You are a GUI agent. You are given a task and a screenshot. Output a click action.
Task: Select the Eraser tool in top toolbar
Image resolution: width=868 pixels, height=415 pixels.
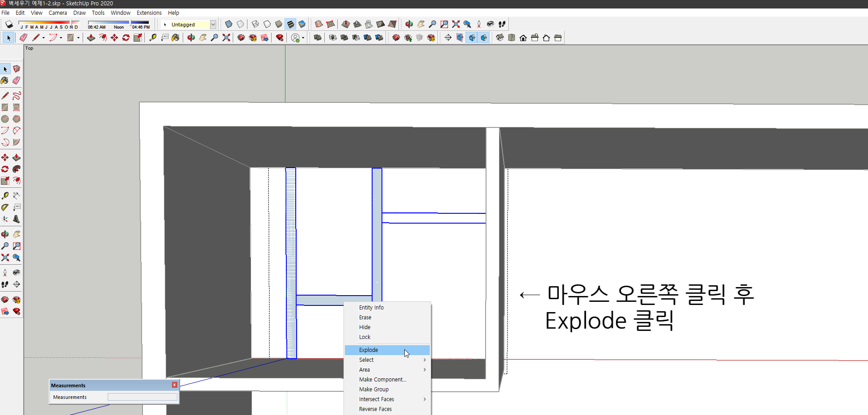[23, 38]
